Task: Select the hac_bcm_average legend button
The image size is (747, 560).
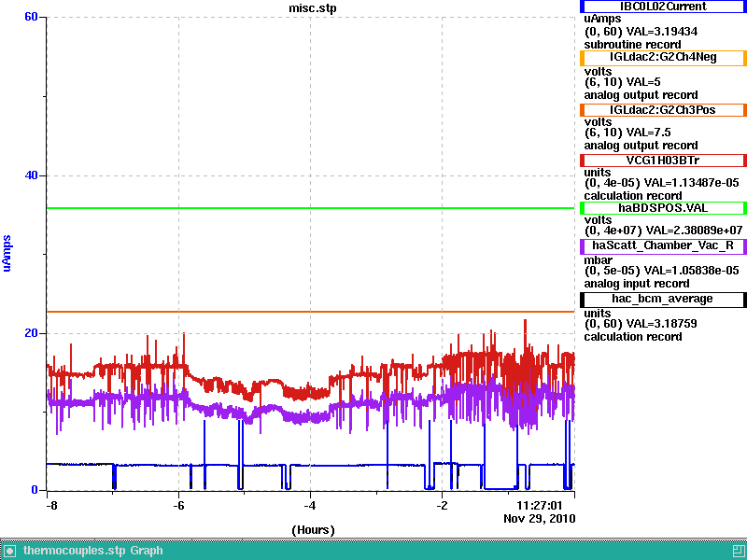Action: 663,300
